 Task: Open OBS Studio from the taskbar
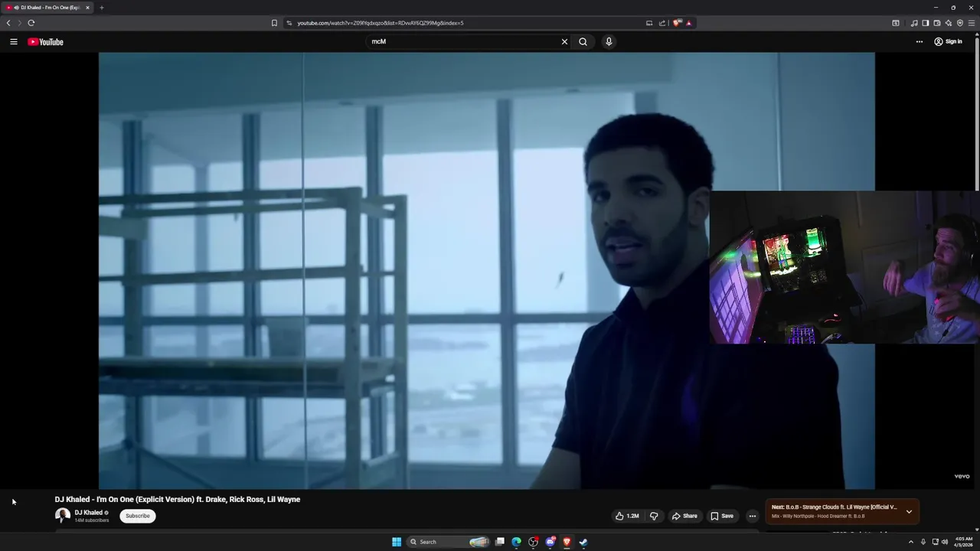click(x=534, y=542)
